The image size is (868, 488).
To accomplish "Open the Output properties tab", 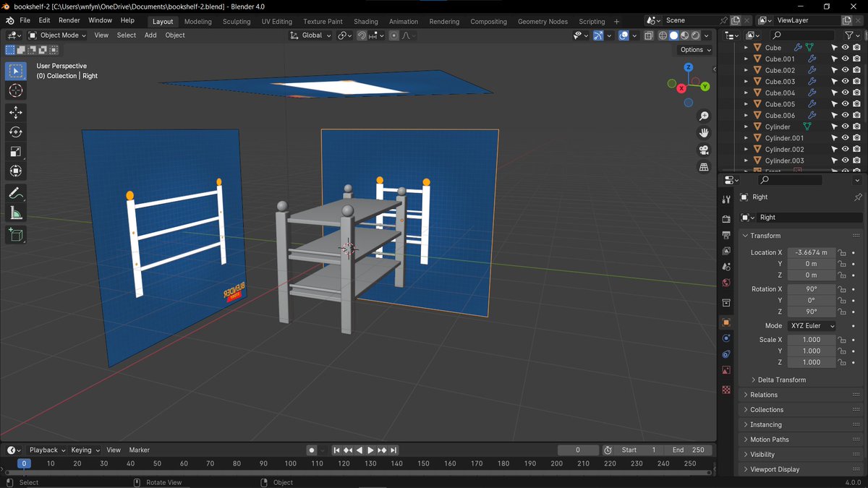I will (x=726, y=235).
